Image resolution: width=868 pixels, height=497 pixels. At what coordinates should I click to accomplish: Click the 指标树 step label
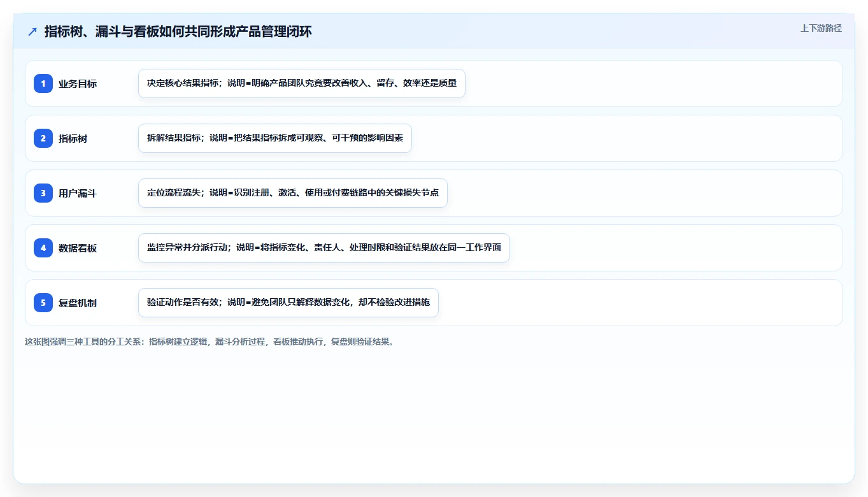click(x=73, y=138)
